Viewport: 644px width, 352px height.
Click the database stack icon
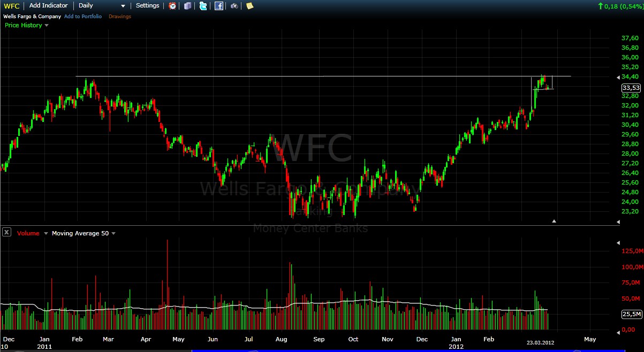point(187,6)
